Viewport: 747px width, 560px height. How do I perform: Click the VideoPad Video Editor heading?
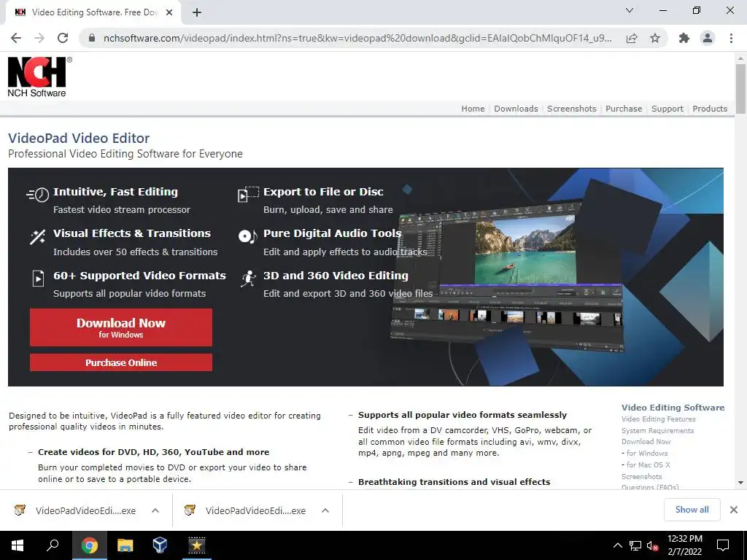click(x=79, y=138)
